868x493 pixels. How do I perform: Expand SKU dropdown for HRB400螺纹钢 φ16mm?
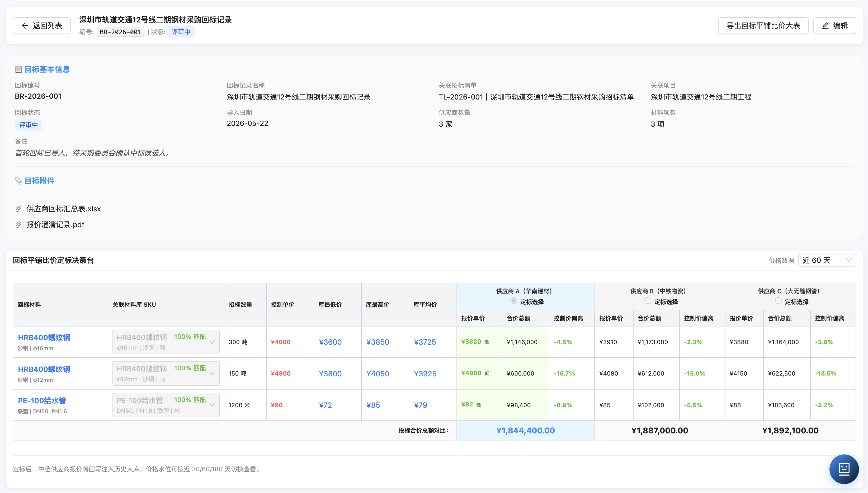click(x=166, y=342)
